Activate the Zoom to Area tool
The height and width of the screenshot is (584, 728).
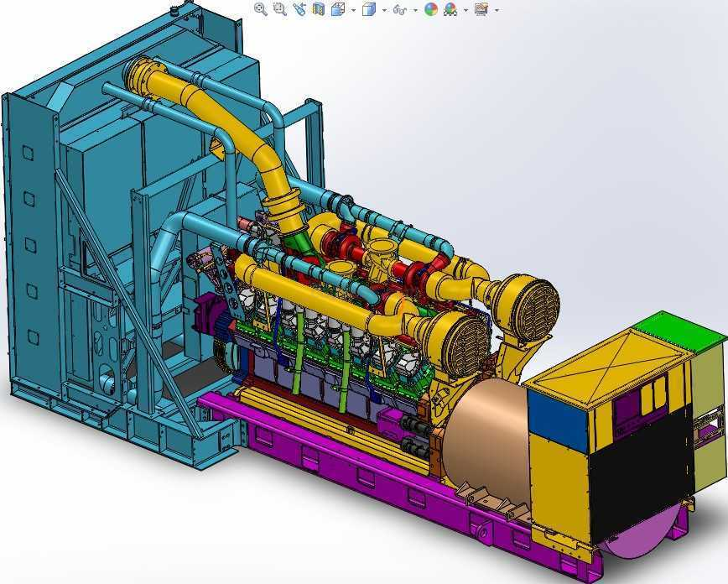(280, 9)
